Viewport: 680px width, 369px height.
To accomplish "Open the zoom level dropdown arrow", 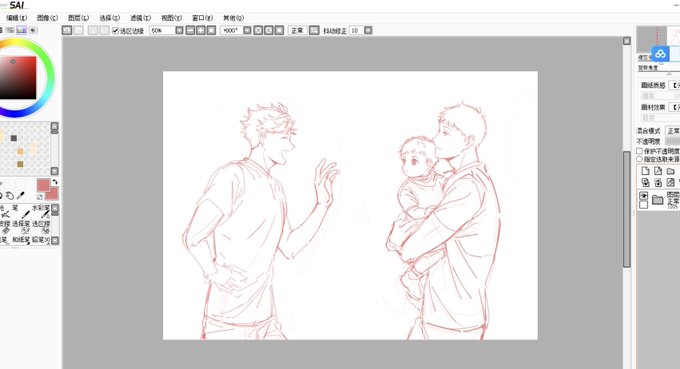I will tap(179, 30).
